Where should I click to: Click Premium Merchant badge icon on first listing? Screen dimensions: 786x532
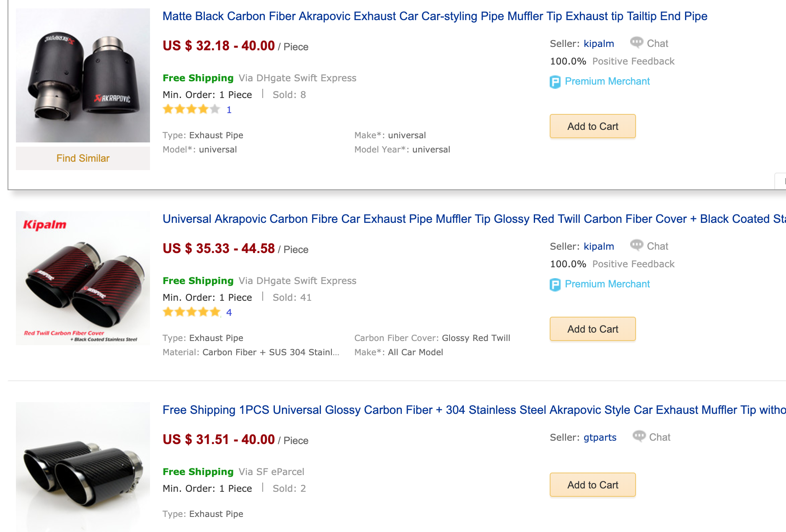tap(555, 82)
